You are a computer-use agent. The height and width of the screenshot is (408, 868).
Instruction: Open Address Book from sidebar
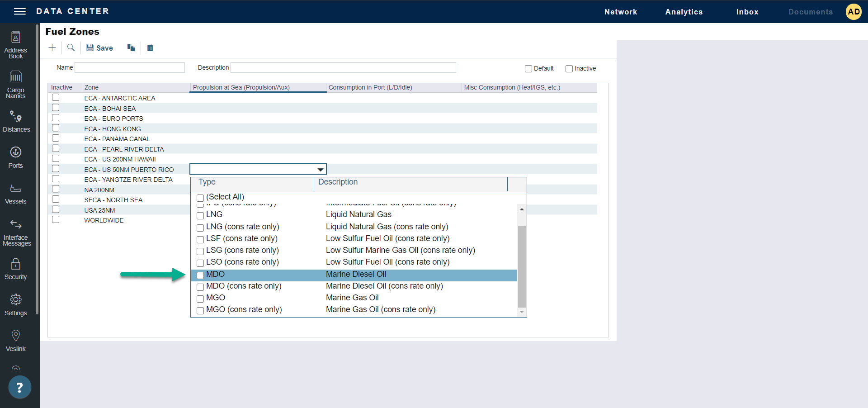[16, 45]
